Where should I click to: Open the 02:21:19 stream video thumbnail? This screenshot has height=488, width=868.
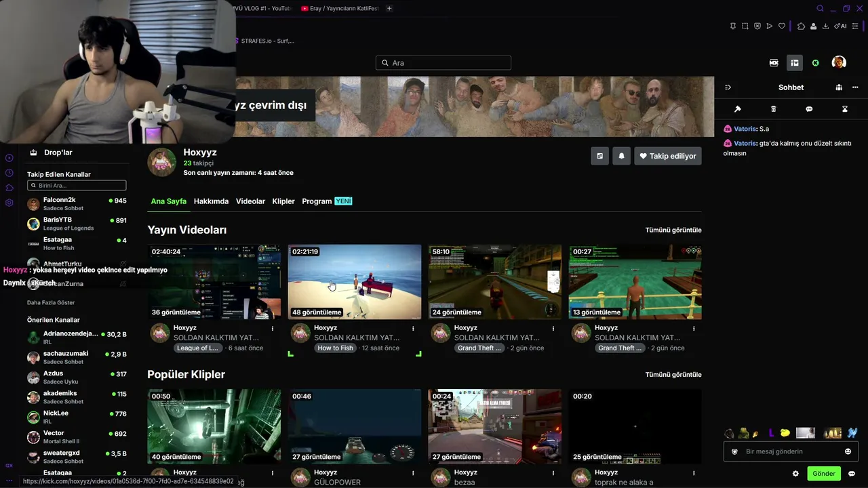click(355, 282)
